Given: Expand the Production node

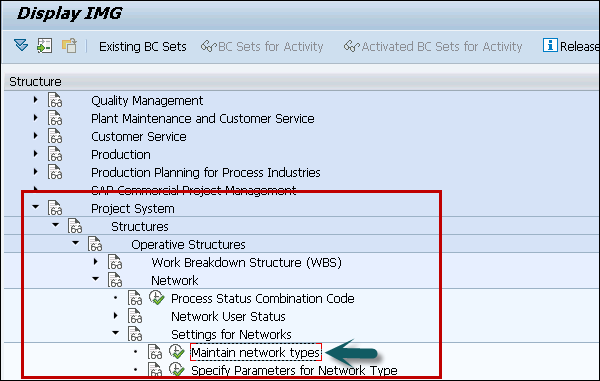Looking at the screenshot, I should 36,154.
